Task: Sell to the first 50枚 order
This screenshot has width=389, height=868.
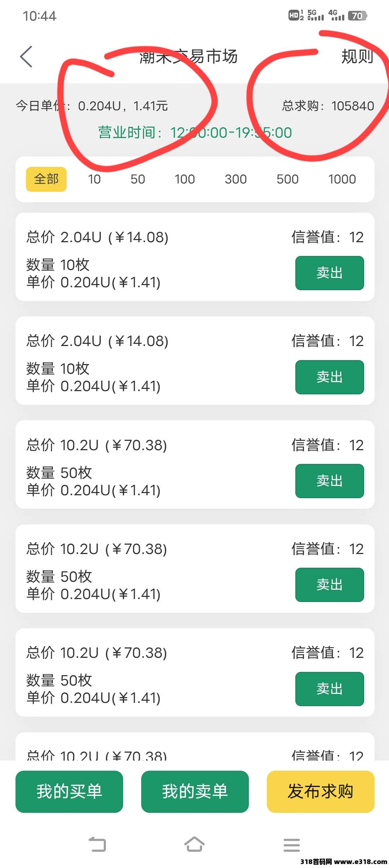Action: pyautogui.click(x=330, y=481)
